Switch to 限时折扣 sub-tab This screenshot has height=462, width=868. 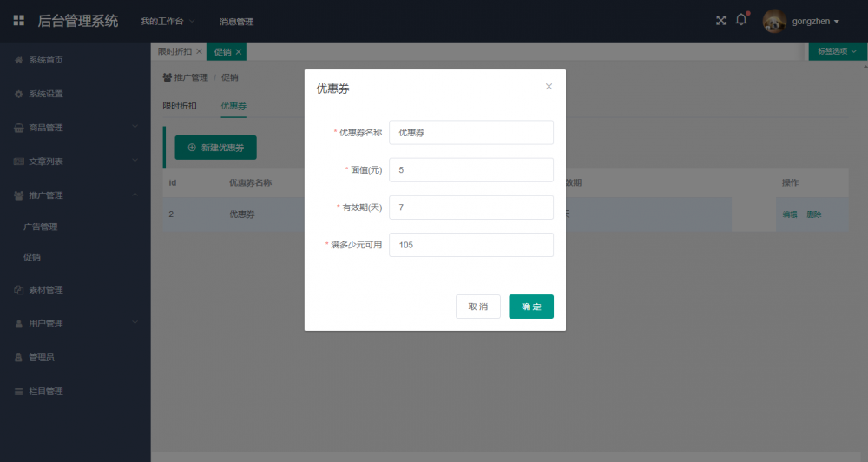point(180,106)
